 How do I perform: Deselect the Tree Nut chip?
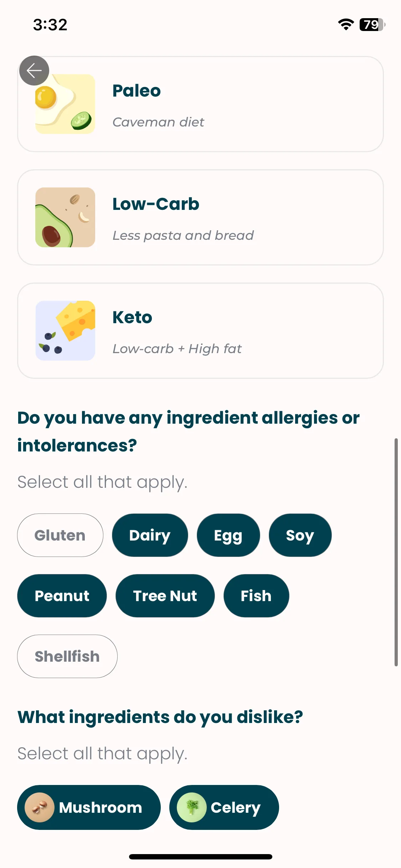165,596
